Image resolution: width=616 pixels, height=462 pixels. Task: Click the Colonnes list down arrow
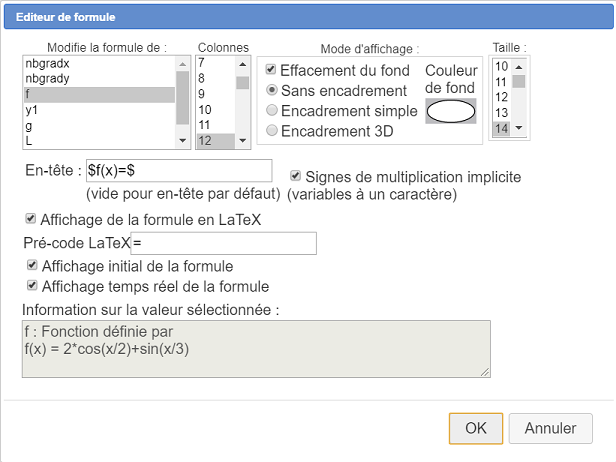pyautogui.click(x=242, y=141)
